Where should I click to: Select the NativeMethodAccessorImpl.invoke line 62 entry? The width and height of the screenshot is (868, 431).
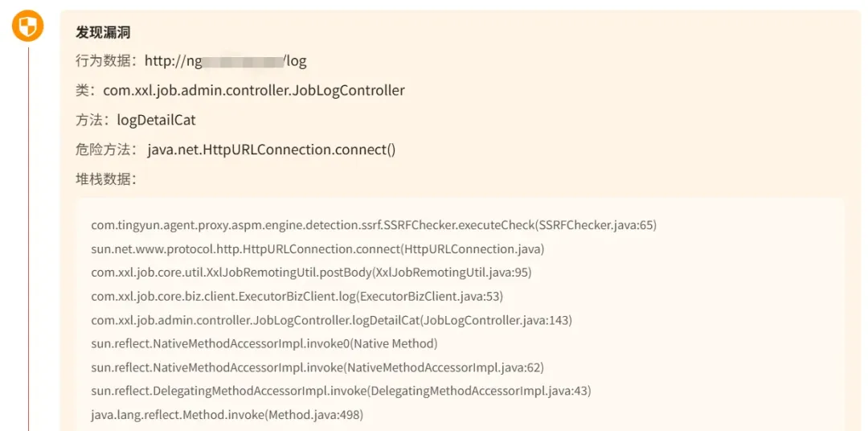[x=317, y=367]
